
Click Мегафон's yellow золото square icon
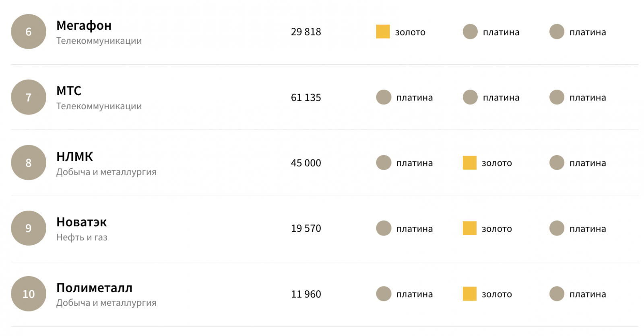point(383,32)
